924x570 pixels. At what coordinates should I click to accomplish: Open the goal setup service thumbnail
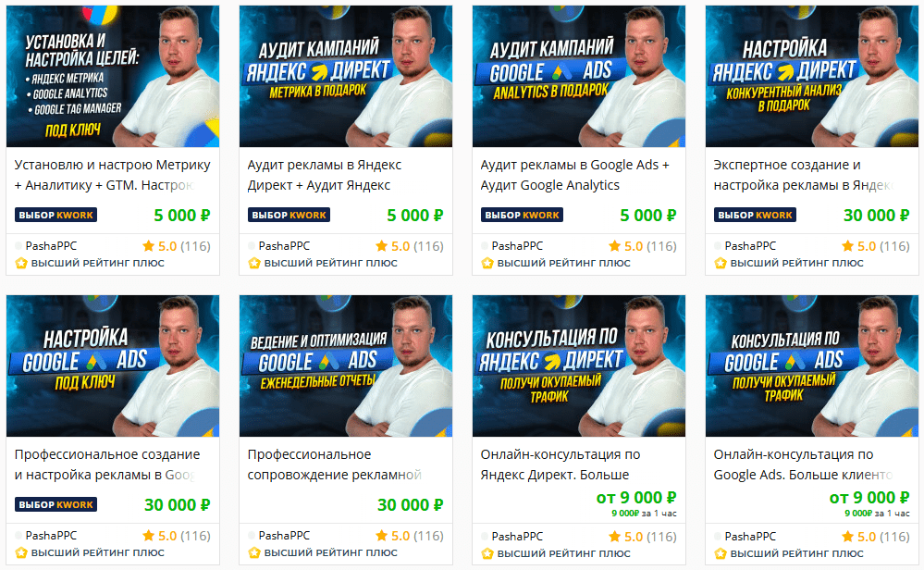113,76
